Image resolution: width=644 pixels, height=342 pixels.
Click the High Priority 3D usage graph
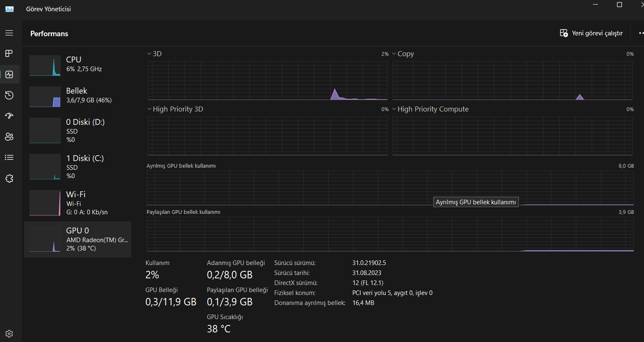268,136
